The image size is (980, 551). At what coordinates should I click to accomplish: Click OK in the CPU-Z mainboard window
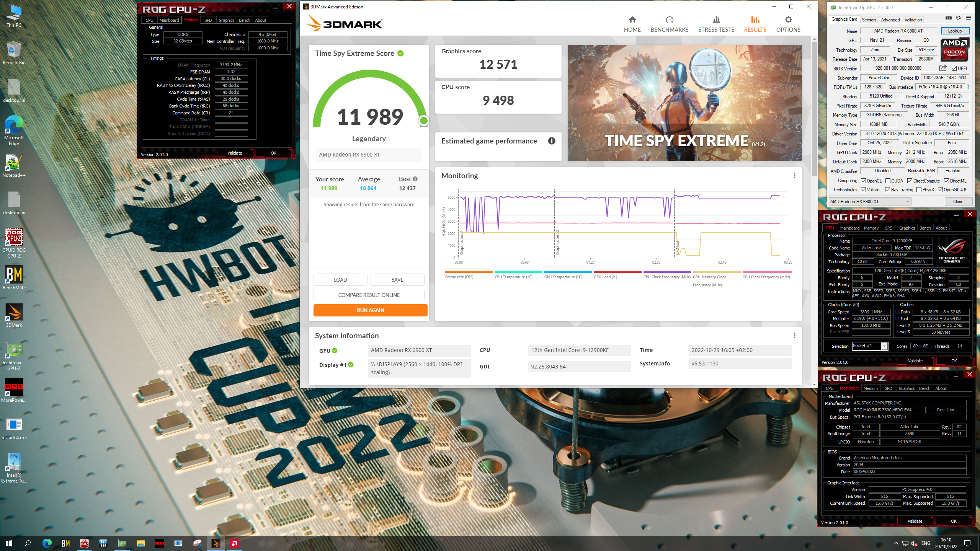click(x=953, y=521)
